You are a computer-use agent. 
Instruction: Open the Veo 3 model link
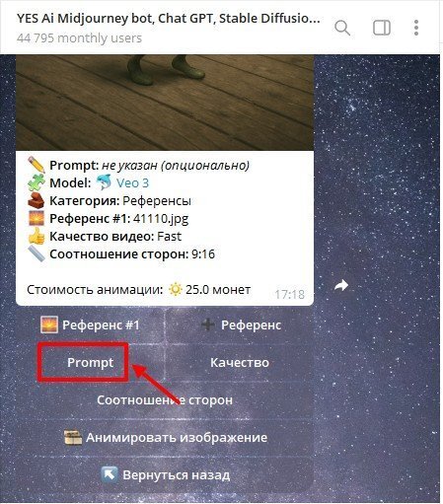tap(132, 182)
